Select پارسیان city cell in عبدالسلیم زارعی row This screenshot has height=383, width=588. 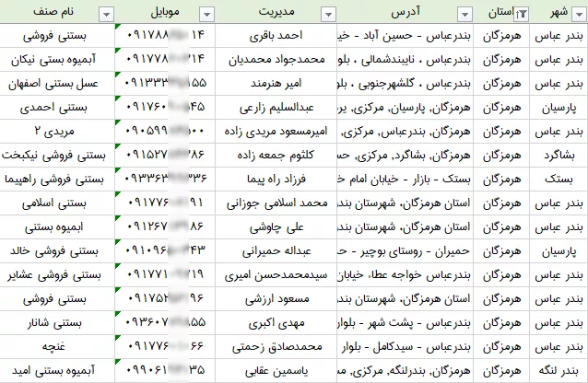tap(559, 107)
